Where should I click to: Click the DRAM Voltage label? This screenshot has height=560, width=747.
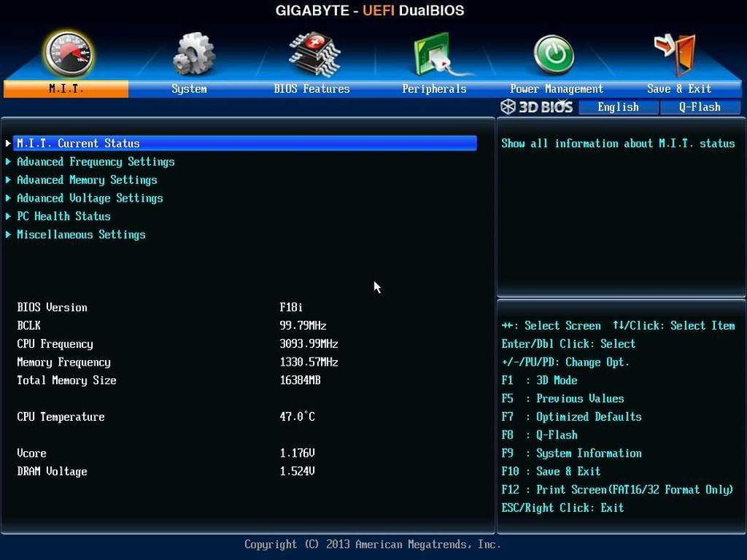pyautogui.click(x=52, y=471)
